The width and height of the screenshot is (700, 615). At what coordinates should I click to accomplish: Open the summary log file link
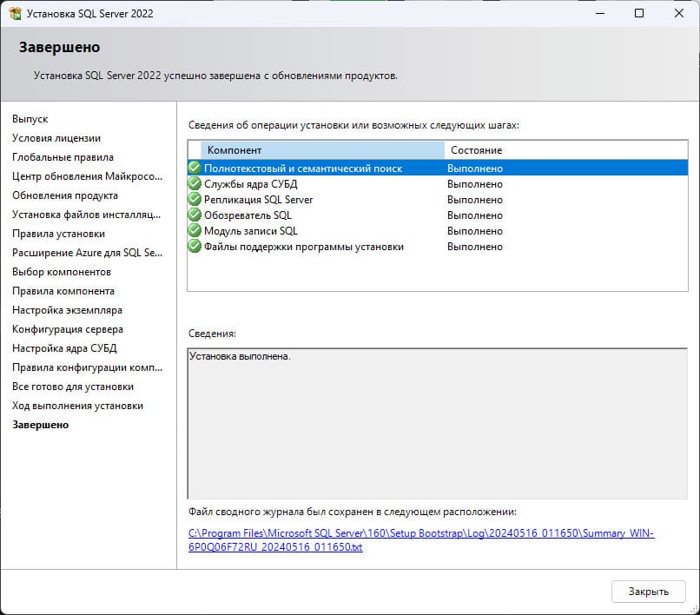pos(421,540)
